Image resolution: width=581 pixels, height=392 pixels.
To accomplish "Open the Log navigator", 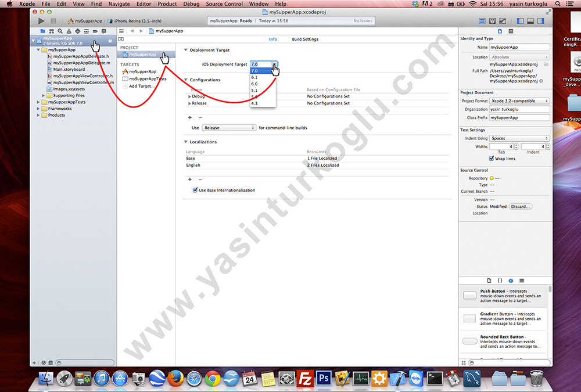I will [104, 31].
